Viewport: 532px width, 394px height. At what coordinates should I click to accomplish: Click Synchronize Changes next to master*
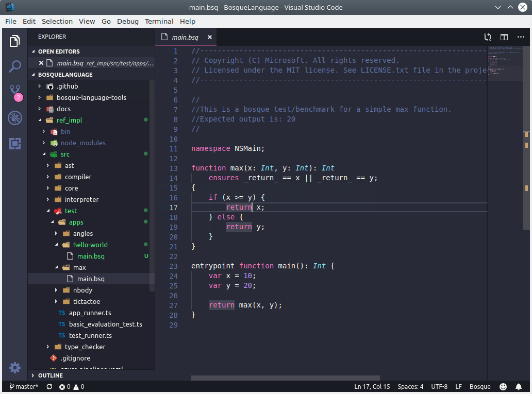coord(48,386)
